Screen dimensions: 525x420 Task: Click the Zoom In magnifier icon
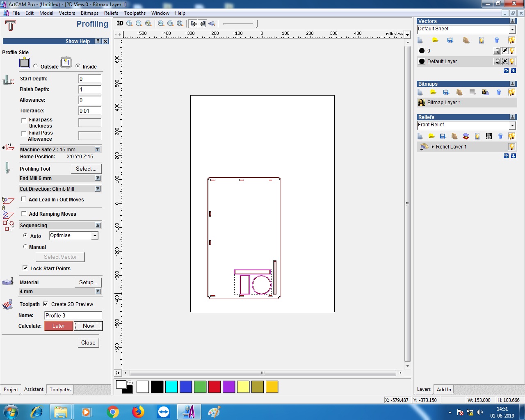130,24
